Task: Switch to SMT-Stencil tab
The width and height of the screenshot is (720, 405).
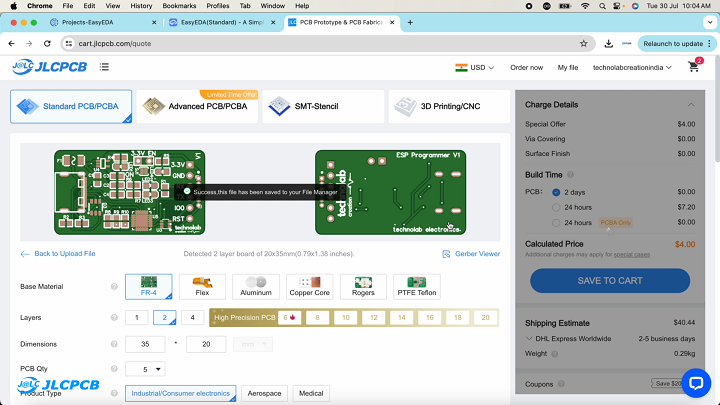Action: click(x=323, y=107)
